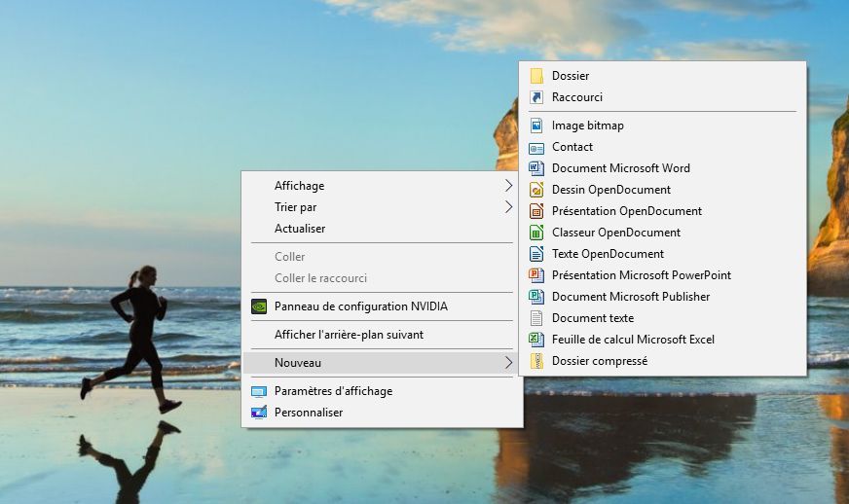This screenshot has width=849, height=504.
Task: Click the Raccourci shortcut arrow icon
Action: pos(536,97)
